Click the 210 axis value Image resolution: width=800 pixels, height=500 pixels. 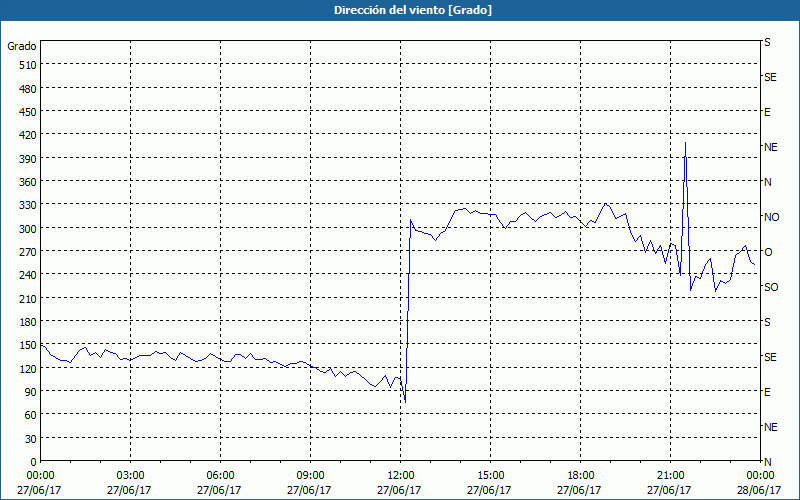28,298
